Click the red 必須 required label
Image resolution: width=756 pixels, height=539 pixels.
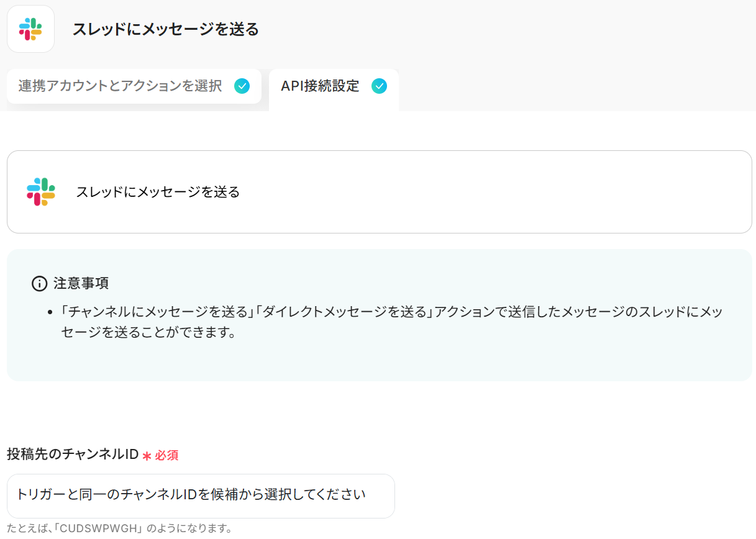coord(166,456)
